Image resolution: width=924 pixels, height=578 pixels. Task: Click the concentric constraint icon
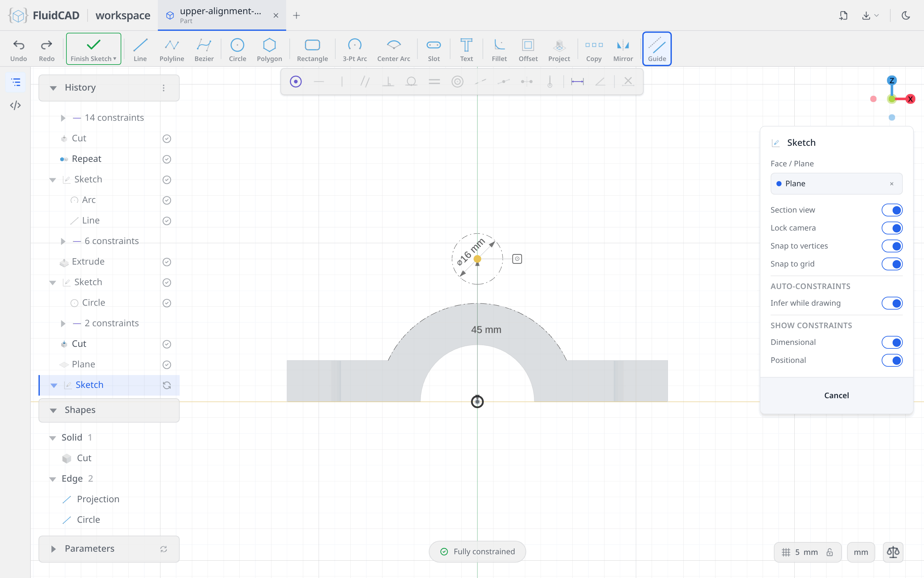point(457,82)
